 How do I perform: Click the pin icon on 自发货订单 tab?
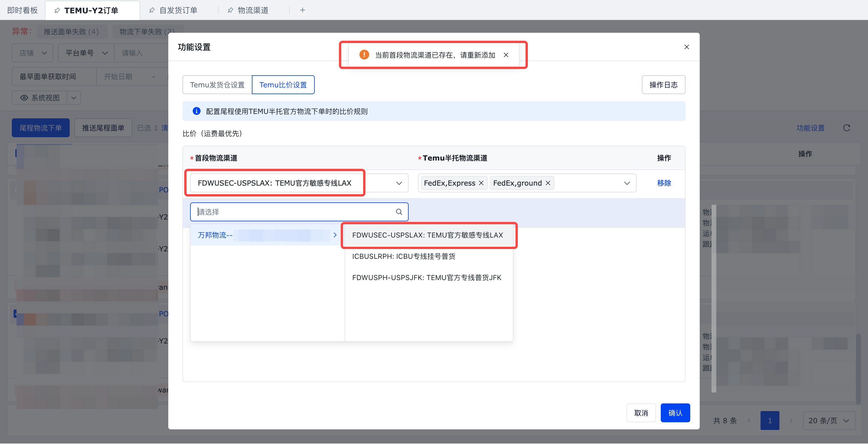[x=152, y=10]
